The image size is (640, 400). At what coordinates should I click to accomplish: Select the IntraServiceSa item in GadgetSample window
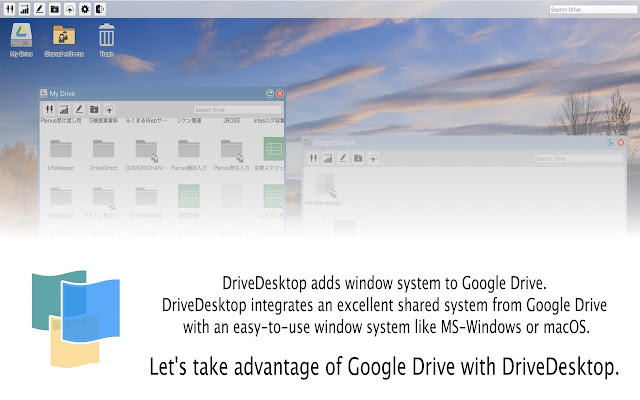click(x=324, y=189)
